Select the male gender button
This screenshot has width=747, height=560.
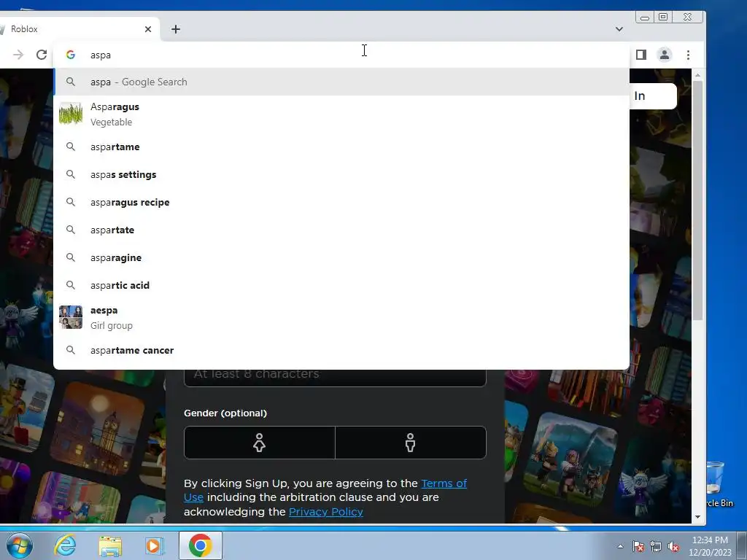tap(411, 443)
